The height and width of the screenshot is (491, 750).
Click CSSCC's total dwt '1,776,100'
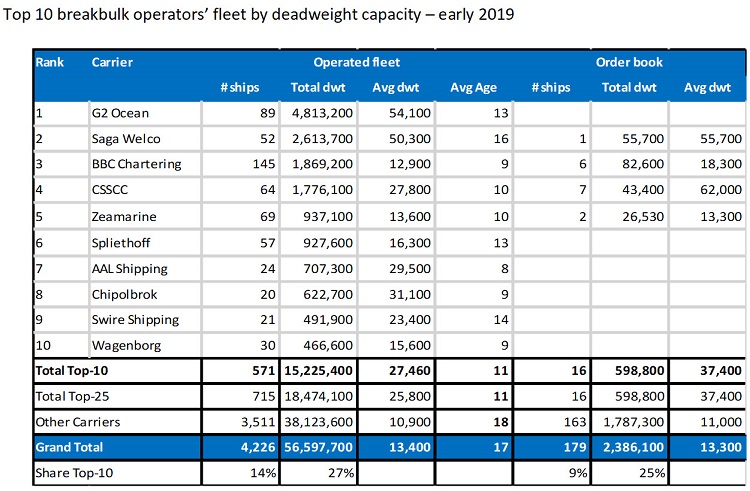coord(322,190)
